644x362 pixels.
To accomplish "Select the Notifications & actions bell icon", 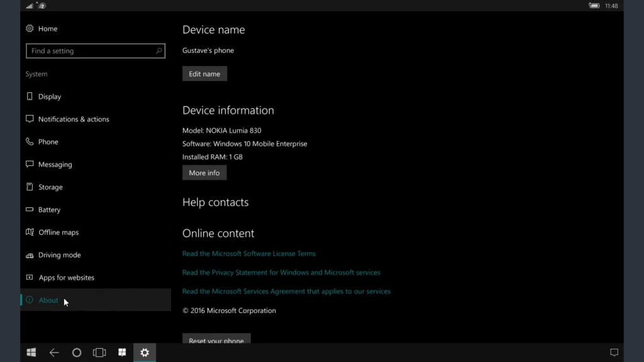I will tap(30, 119).
